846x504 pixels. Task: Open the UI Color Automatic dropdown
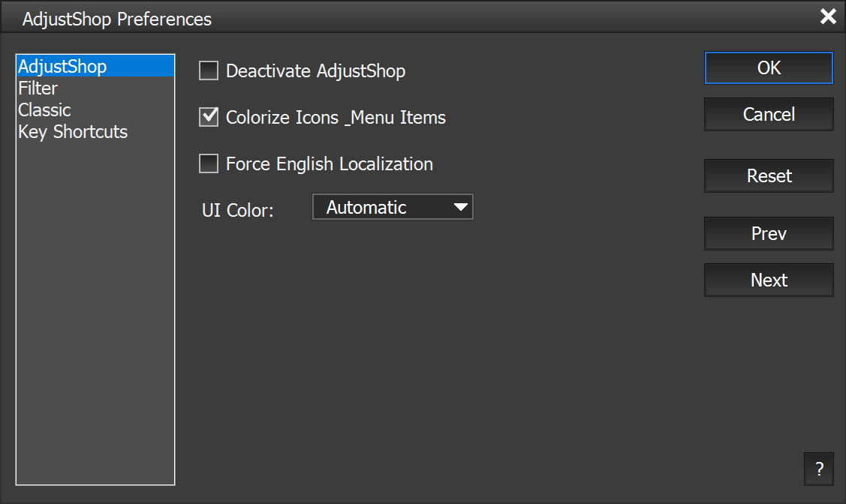point(392,208)
